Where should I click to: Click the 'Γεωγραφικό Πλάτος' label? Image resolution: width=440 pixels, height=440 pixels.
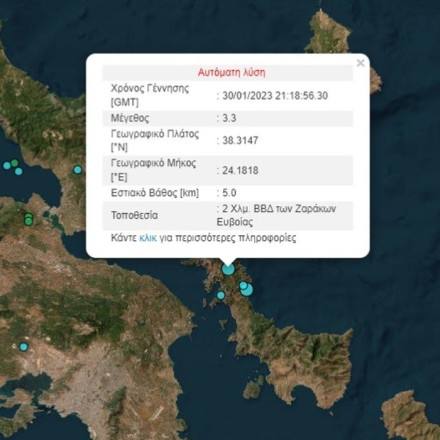pyautogui.click(x=155, y=134)
